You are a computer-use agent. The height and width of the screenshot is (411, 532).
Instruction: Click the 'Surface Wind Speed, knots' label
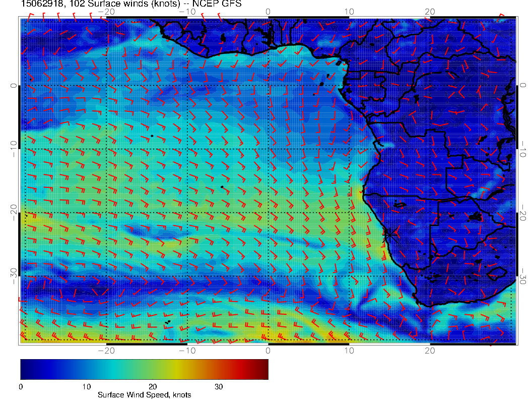click(144, 395)
